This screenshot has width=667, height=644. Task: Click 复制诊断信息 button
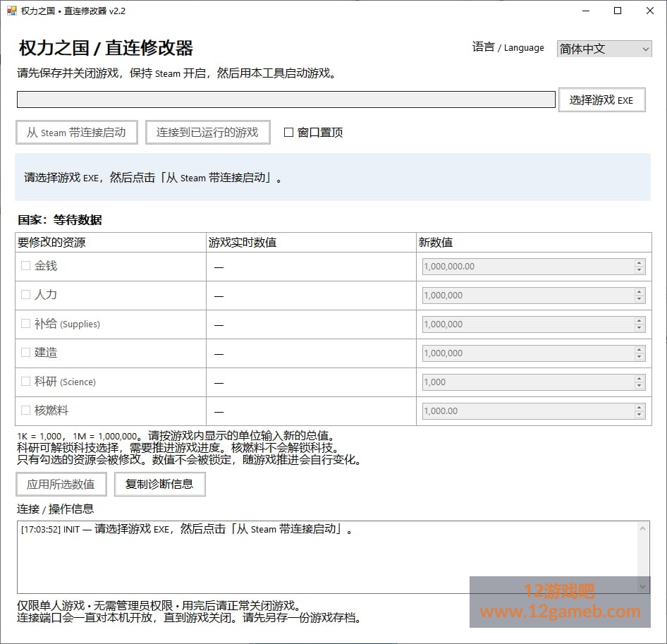click(159, 484)
